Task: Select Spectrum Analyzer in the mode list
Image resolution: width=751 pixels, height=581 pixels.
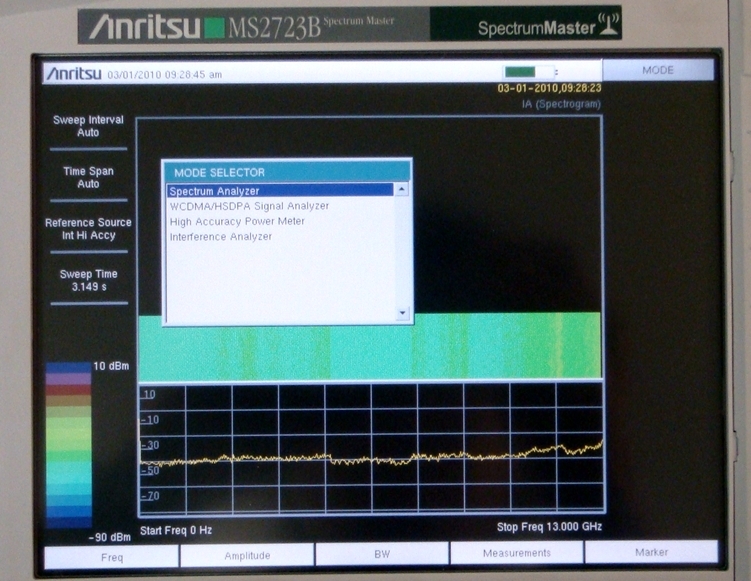Action: coord(280,191)
